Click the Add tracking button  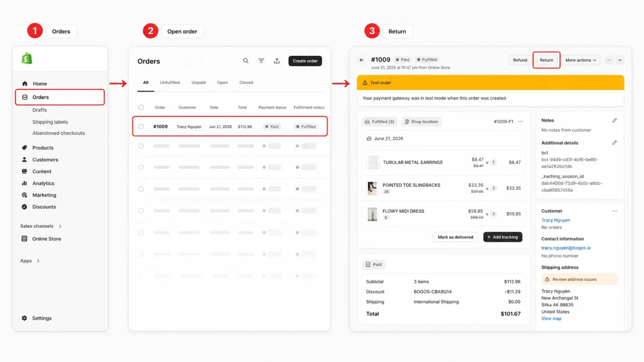(x=503, y=237)
